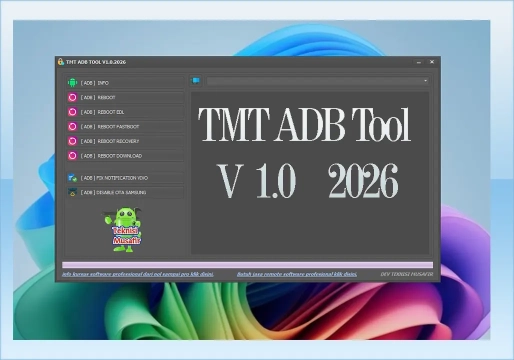Screen dimensions: 514x360
Task: Open the remote software service link
Action: [297, 274]
